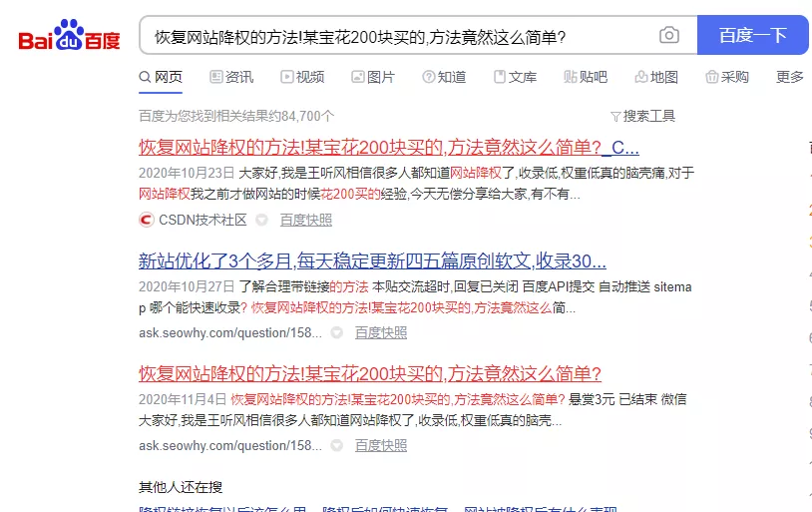This screenshot has height=512, width=812.
Task: Expand the 更多 tab menu
Action: click(790, 77)
